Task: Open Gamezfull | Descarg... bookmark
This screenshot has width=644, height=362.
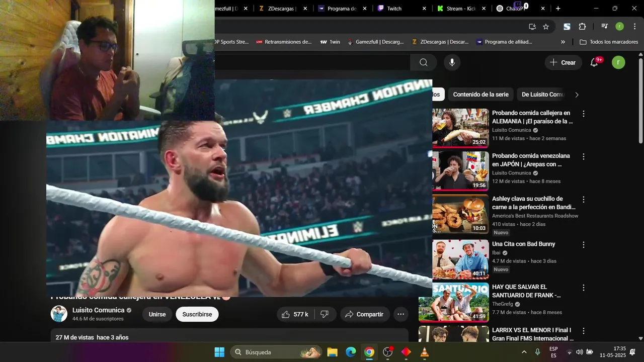Action: pos(375,42)
